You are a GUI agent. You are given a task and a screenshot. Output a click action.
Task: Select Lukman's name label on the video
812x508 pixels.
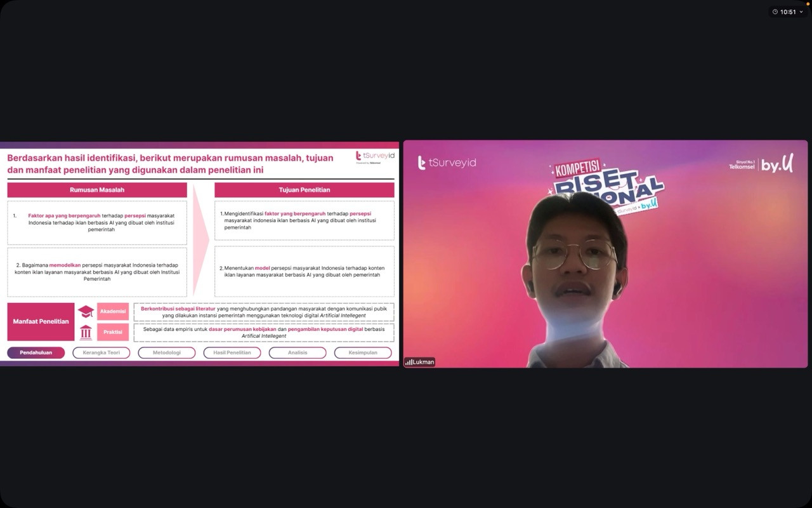coord(423,362)
